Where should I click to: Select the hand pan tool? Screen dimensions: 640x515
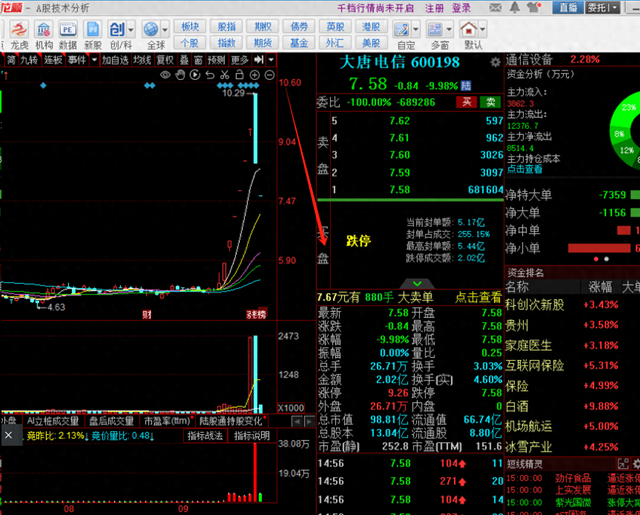tap(180, 75)
